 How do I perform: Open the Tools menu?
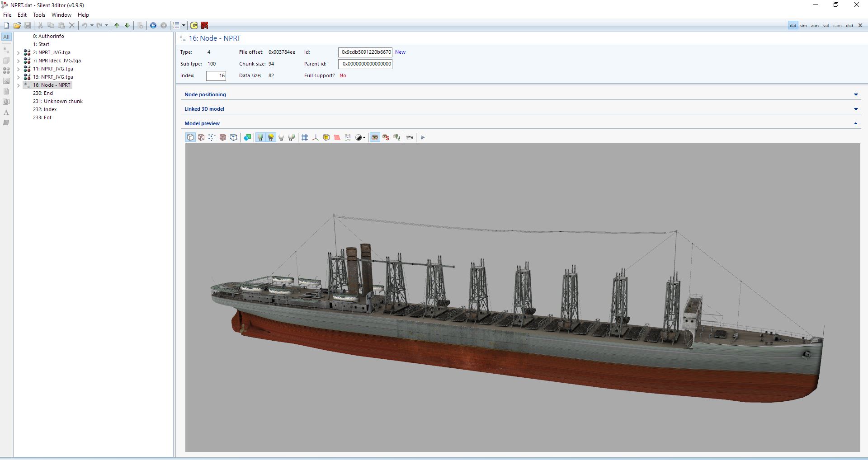39,15
